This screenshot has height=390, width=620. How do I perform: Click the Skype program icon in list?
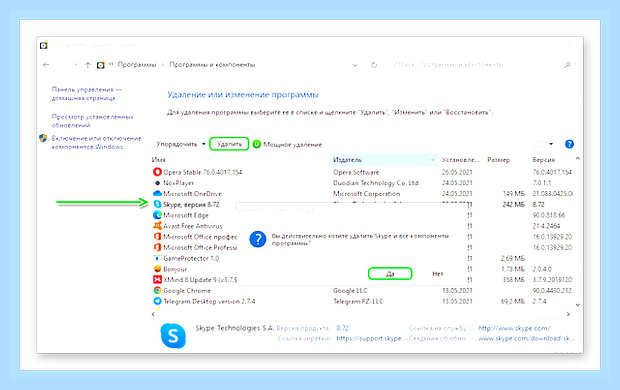click(x=157, y=204)
